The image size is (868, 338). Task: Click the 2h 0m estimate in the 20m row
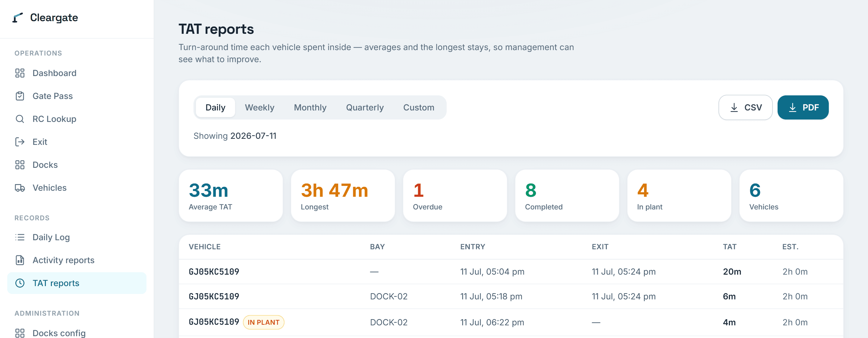795,272
